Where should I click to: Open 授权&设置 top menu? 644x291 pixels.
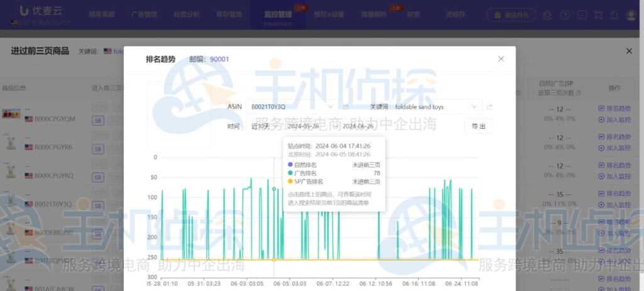(x=329, y=14)
